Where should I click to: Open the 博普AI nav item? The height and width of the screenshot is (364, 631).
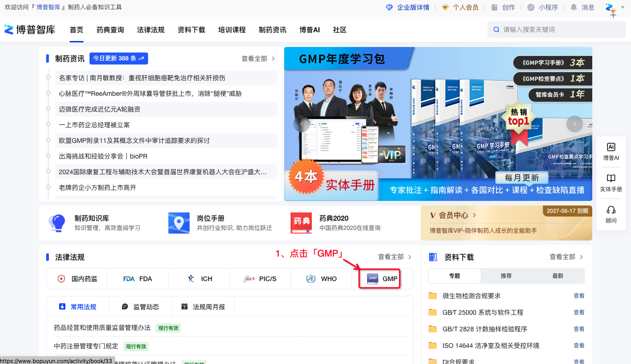310,30
